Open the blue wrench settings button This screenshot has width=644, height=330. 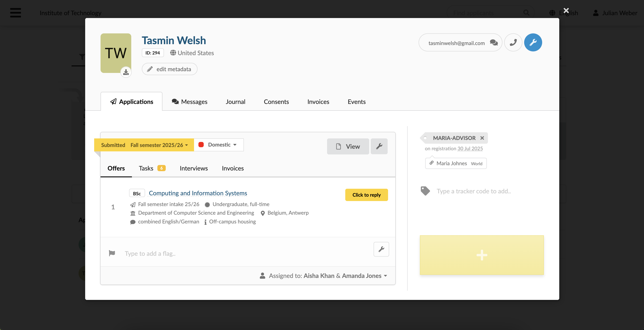pyautogui.click(x=533, y=43)
